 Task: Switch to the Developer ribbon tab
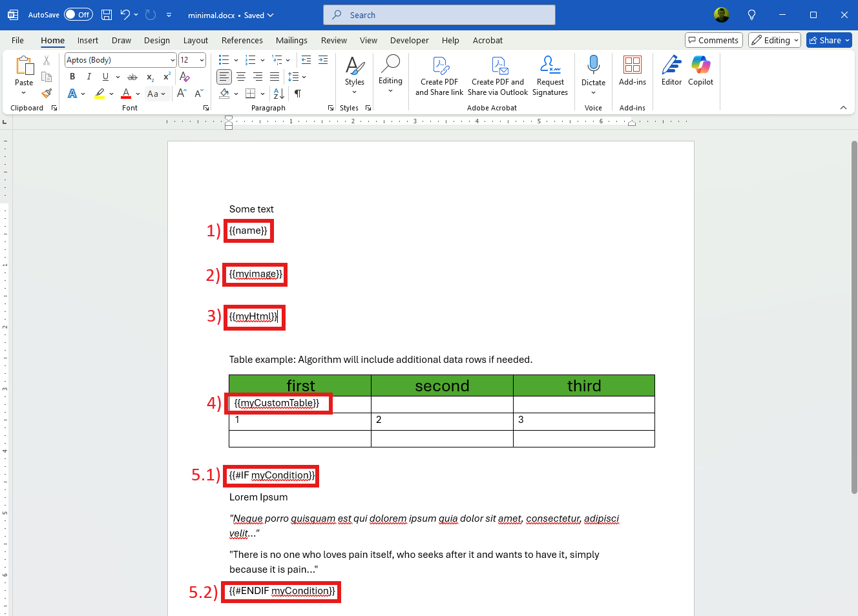409,40
